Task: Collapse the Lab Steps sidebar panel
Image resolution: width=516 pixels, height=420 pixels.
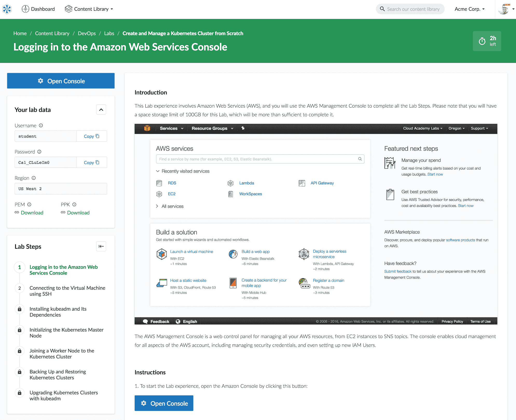Action: tap(101, 246)
